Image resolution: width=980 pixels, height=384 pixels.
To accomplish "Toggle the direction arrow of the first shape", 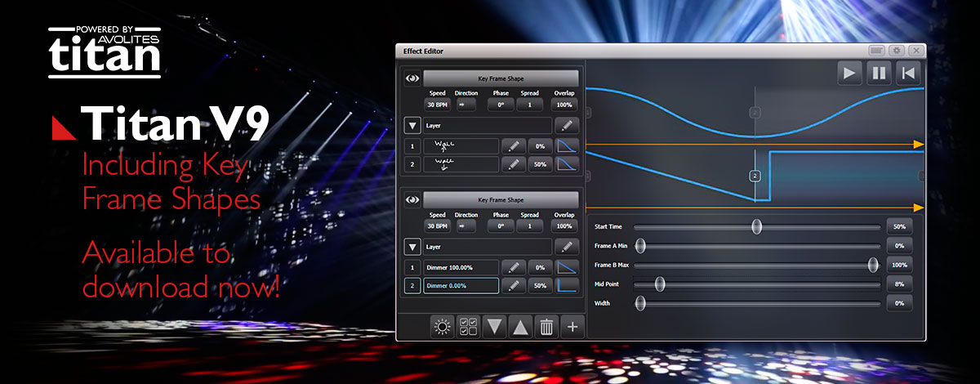I will 465,105.
